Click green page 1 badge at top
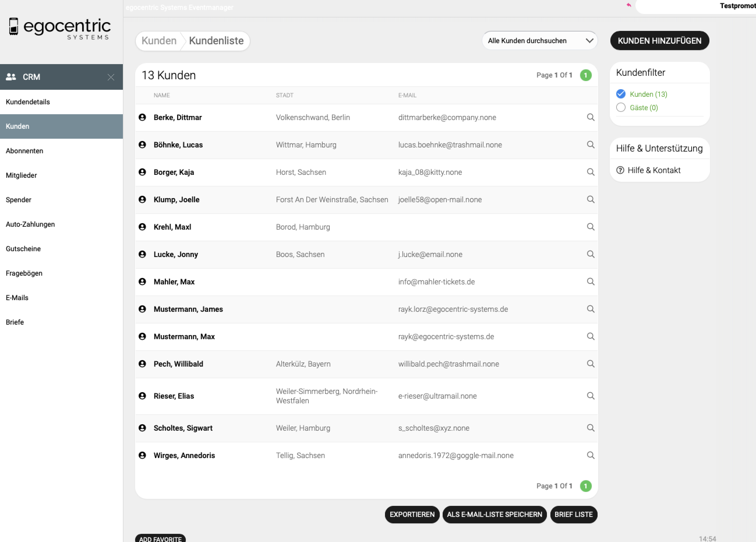756x542 pixels. pyautogui.click(x=586, y=75)
